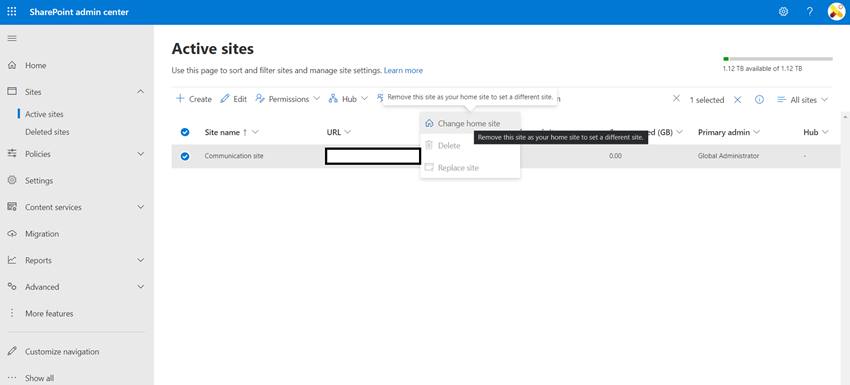Click the Edit toolbar button
The image size is (850, 385).
234,99
